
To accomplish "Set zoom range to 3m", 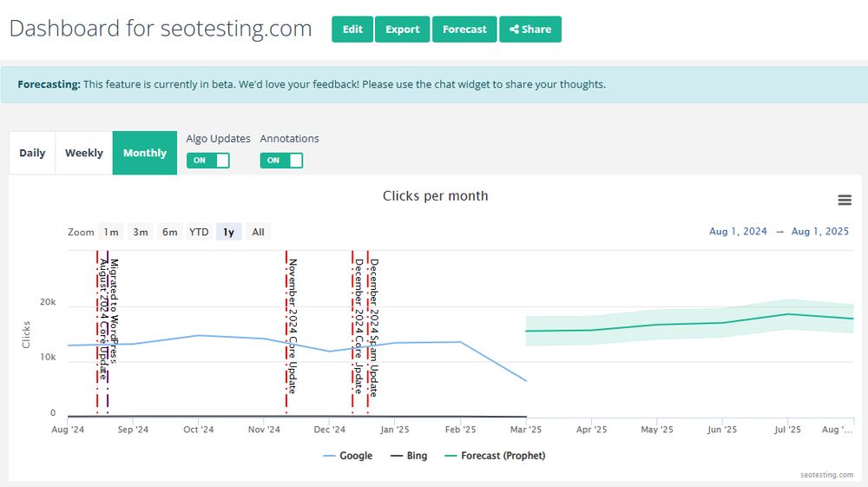I will point(141,232).
